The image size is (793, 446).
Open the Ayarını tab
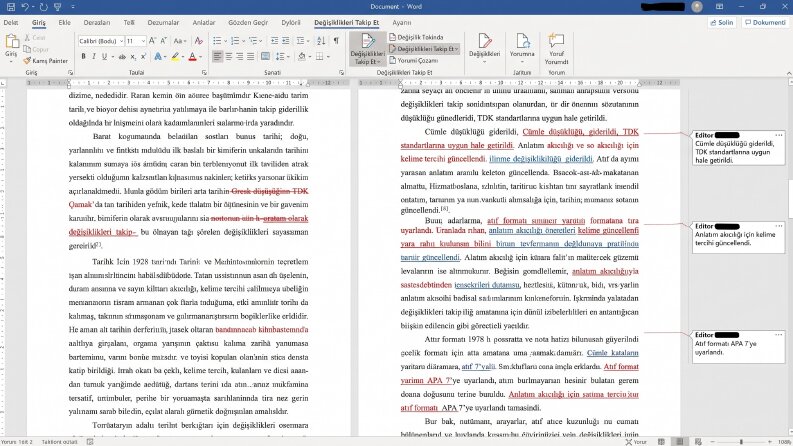click(x=402, y=23)
